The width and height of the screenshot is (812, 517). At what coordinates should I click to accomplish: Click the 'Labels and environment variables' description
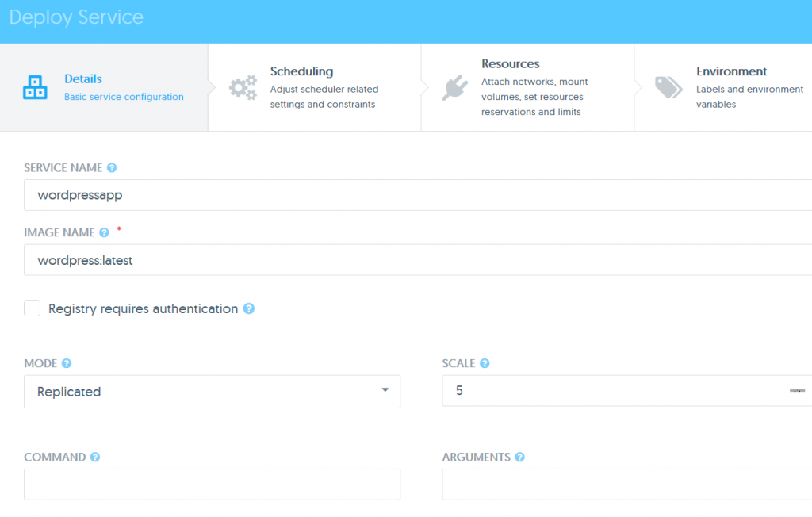pyautogui.click(x=749, y=97)
